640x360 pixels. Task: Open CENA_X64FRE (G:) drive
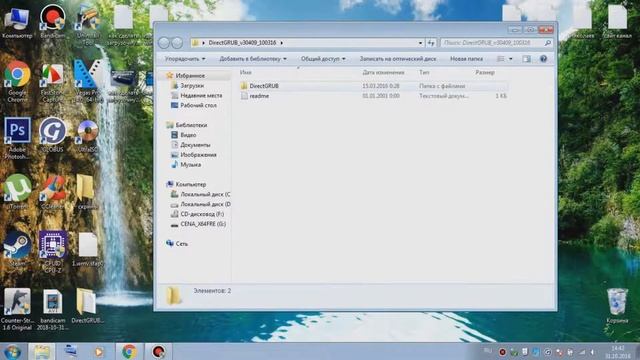pyautogui.click(x=203, y=224)
